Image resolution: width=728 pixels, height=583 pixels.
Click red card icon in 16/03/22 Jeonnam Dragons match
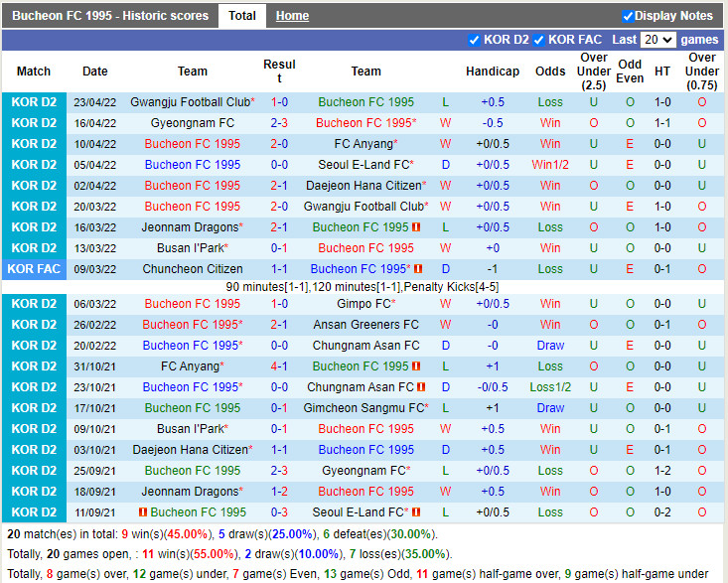pyautogui.click(x=418, y=227)
